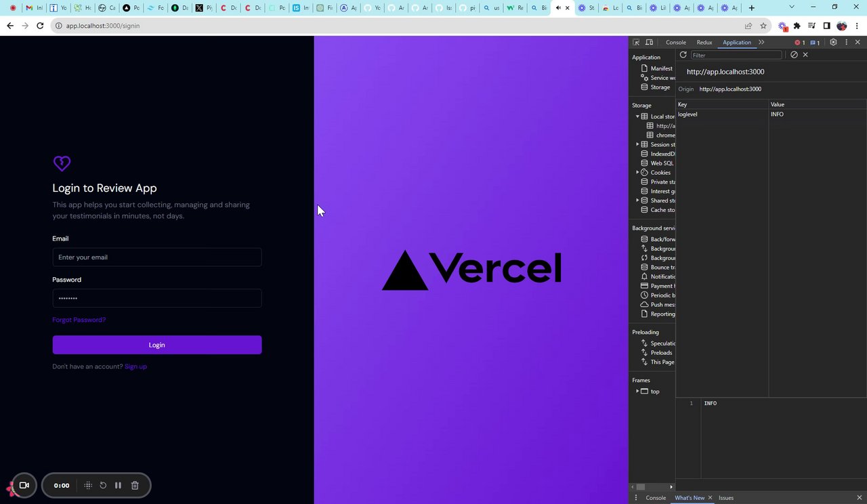Open the browser Extensions puzzle icon
Viewport: 867px width, 504px height.
[x=797, y=26]
